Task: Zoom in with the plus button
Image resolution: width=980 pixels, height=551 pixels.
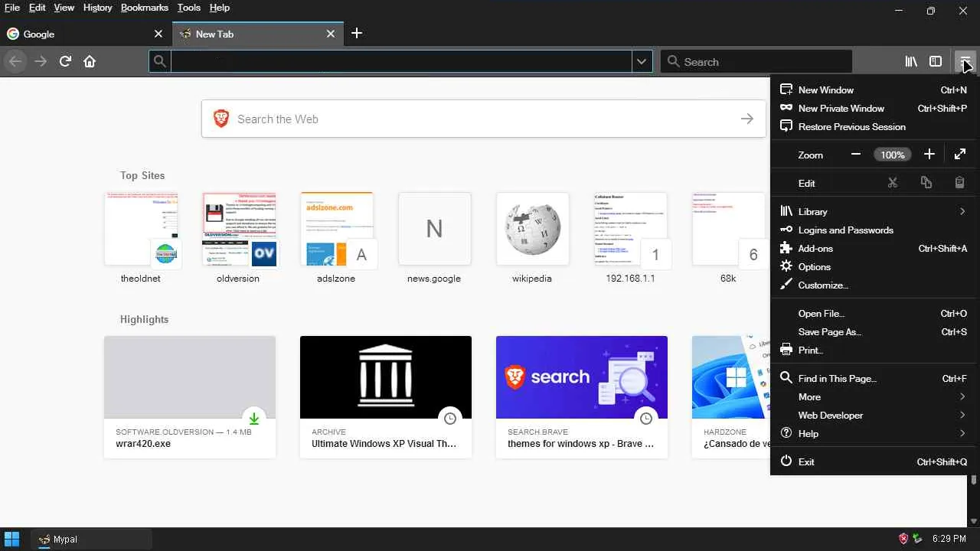Action: (929, 155)
